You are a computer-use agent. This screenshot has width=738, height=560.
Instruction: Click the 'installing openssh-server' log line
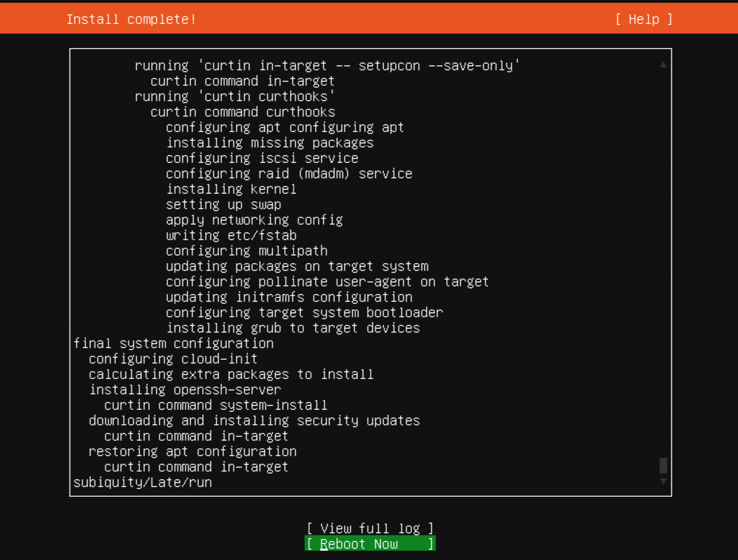pos(185,390)
